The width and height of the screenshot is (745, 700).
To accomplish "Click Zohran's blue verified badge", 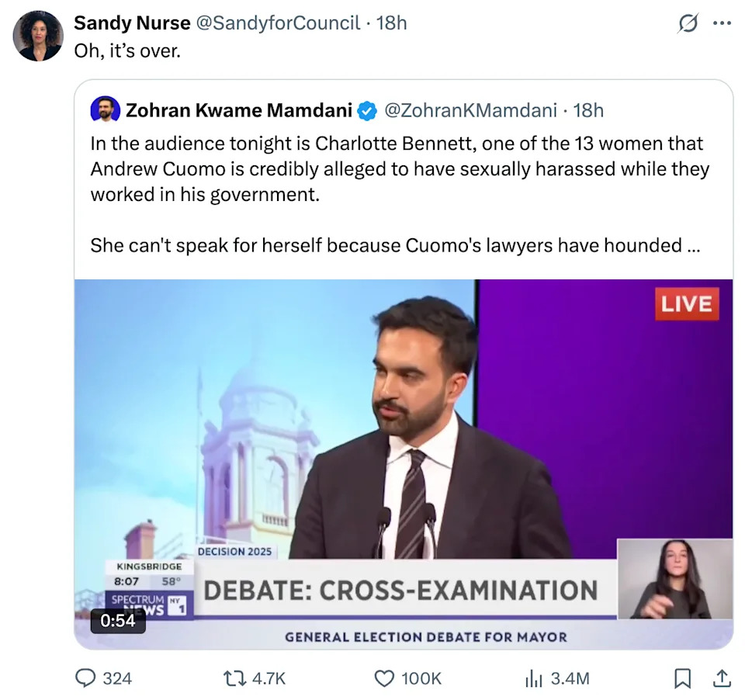I will pyautogui.click(x=366, y=111).
